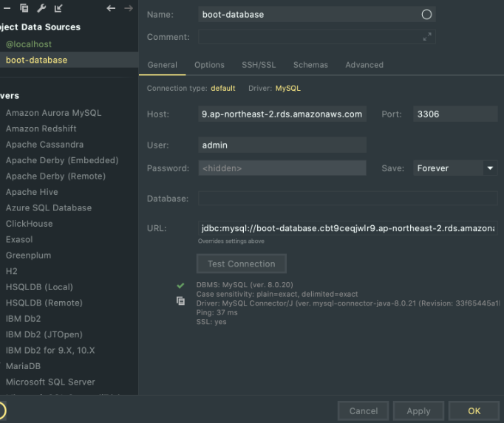The height and width of the screenshot is (423, 504).
Task: Open the Options tab
Action: coord(209,65)
